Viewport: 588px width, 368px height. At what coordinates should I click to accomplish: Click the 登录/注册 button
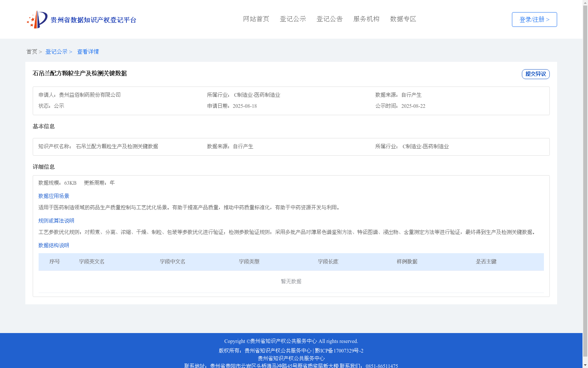534,20
